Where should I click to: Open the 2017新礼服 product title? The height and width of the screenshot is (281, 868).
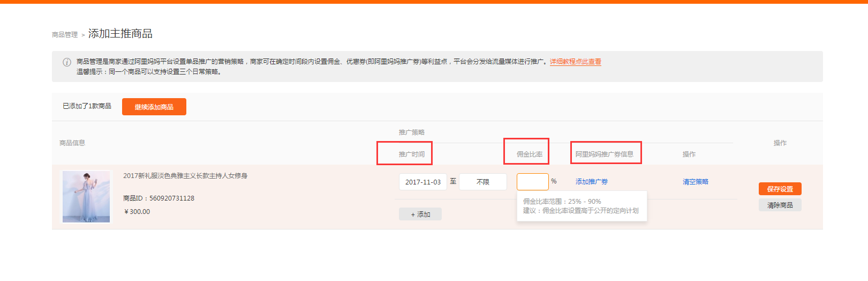185,176
